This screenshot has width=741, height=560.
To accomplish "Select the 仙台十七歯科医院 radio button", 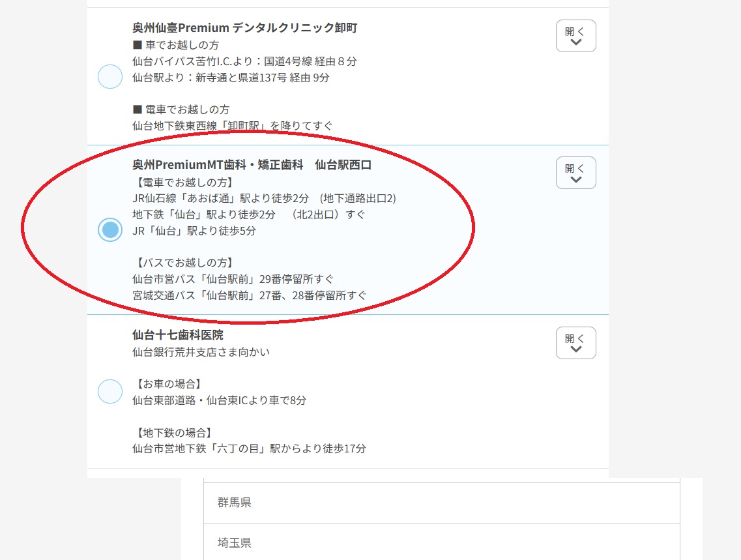I will [x=110, y=391].
